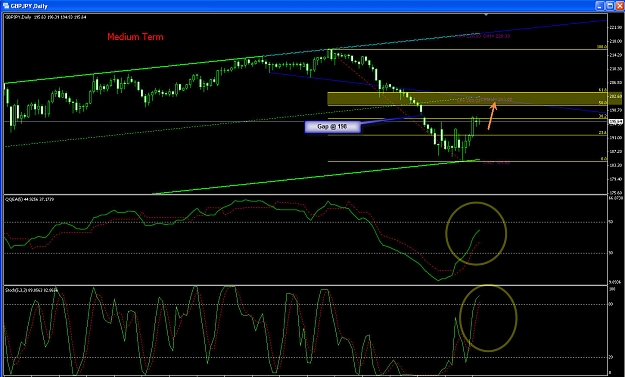Click the chart shift triangle marker at top
Viewport: 625px width, 377px height.
click(x=486, y=15)
